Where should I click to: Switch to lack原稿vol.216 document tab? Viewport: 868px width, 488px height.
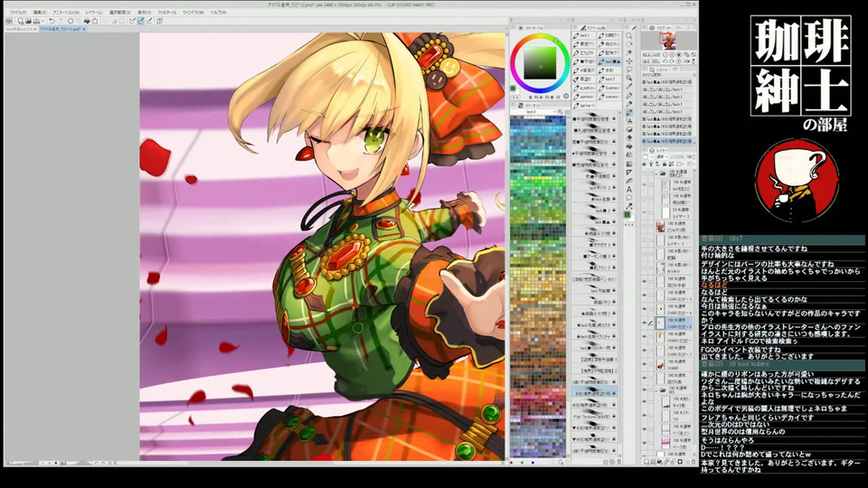[19, 29]
